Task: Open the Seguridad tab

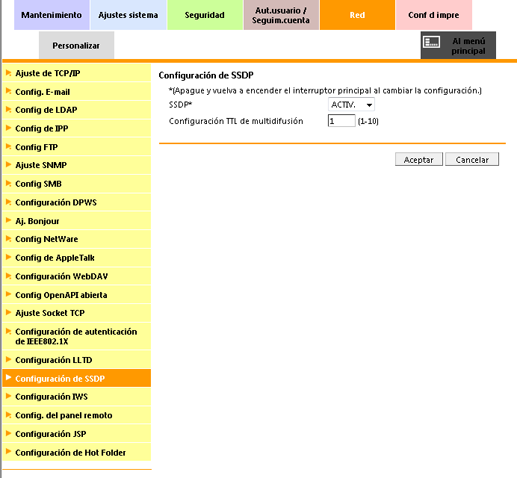Action: pos(205,15)
